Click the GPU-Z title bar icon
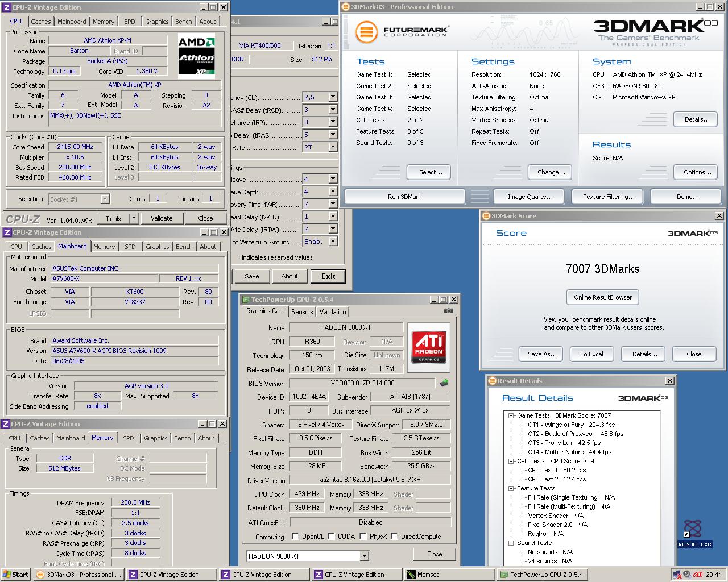The width and height of the screenshot is (728, 582). (x=246, y=300)
